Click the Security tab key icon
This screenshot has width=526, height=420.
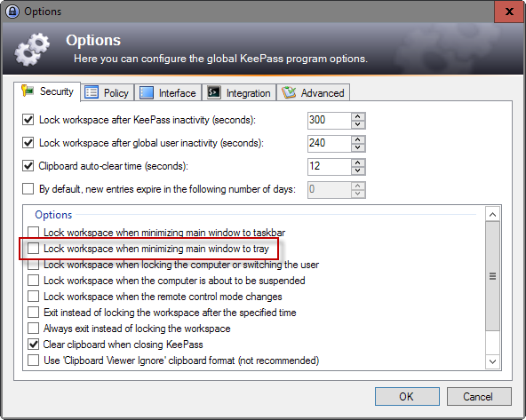tap(28, 91)
